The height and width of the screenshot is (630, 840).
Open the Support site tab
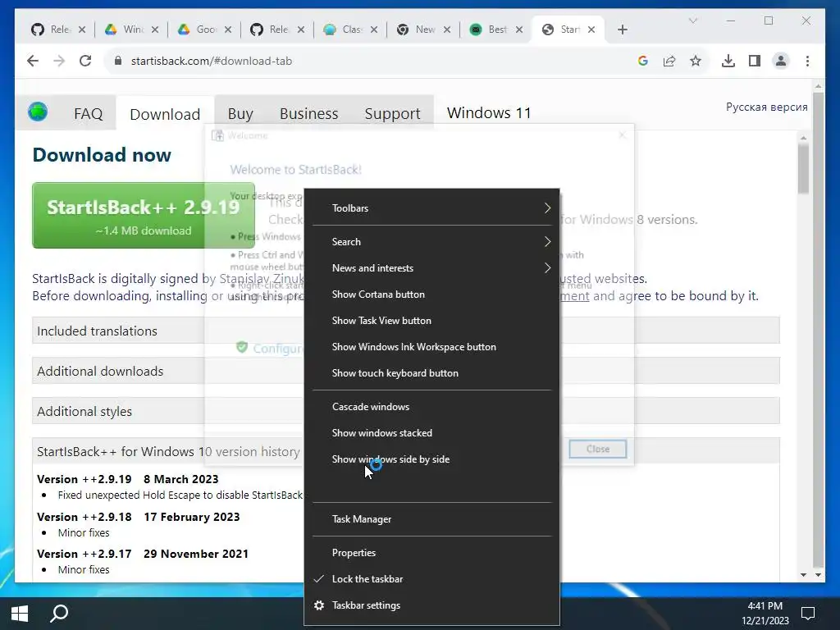(392, 113)
